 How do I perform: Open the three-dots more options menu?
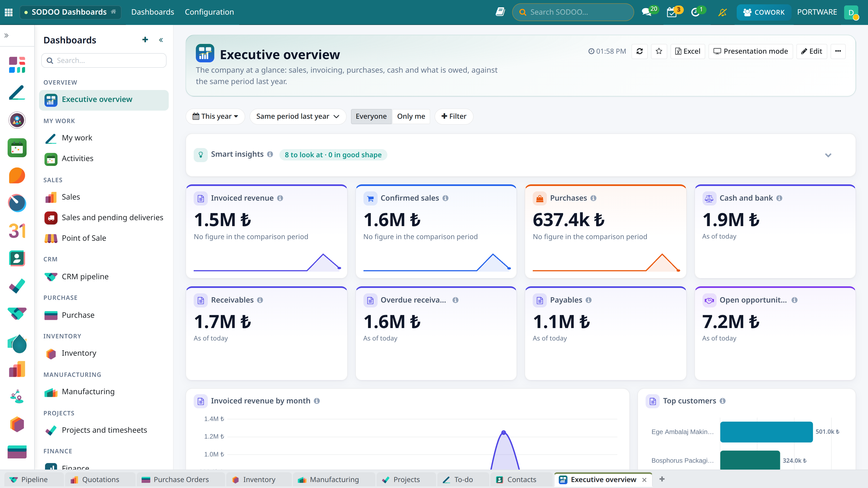tap(838, 51)
